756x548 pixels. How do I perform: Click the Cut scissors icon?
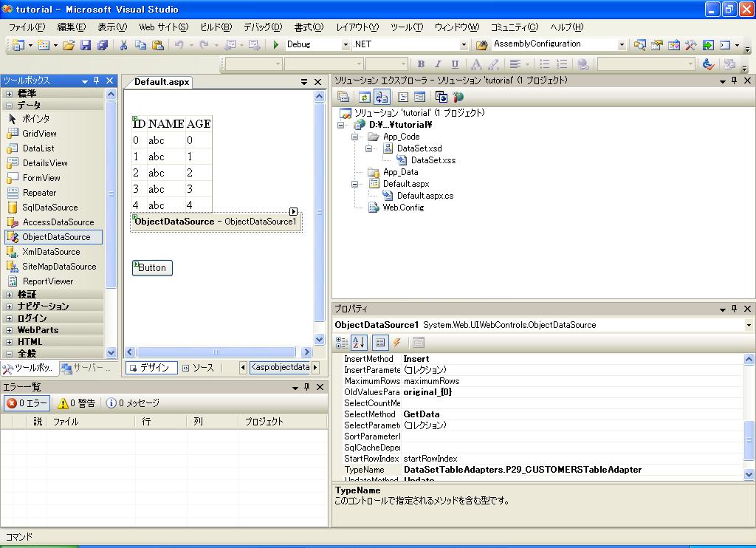[x=123, y=45]
